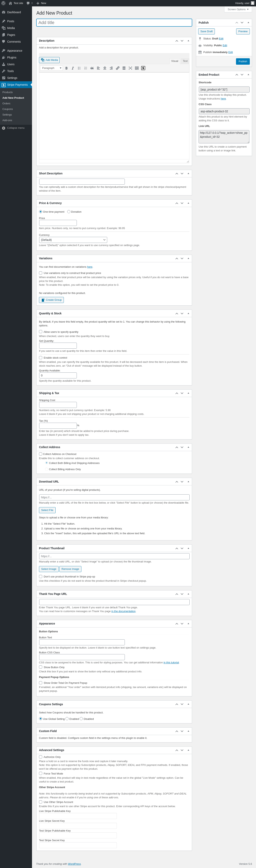Viewport: 256px width, 868px height.
Task: Expand Screen Options panel
Action: tap(238, 9)
